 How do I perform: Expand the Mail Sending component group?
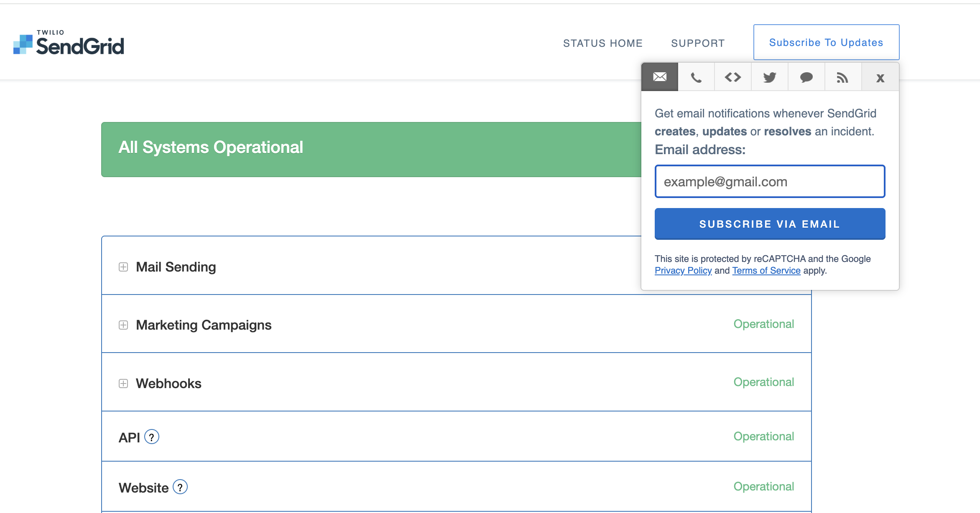pyautogui.click(x=123, y=267)
